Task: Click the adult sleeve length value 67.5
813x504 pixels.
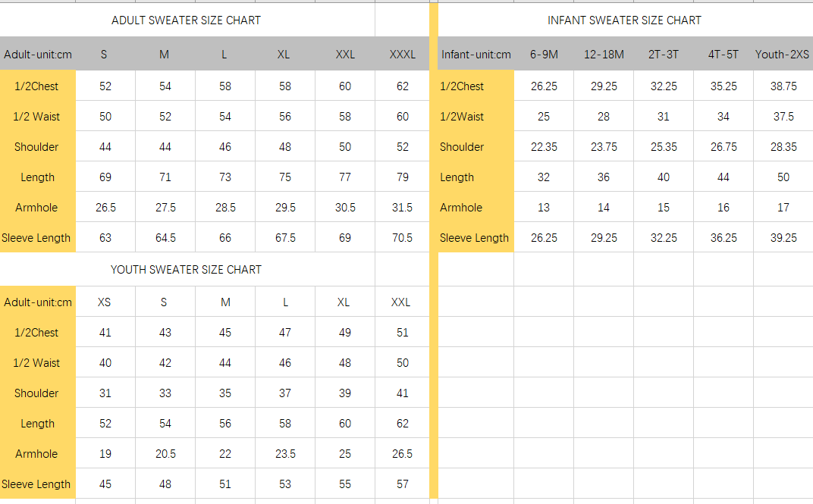Action: [285, 238]
